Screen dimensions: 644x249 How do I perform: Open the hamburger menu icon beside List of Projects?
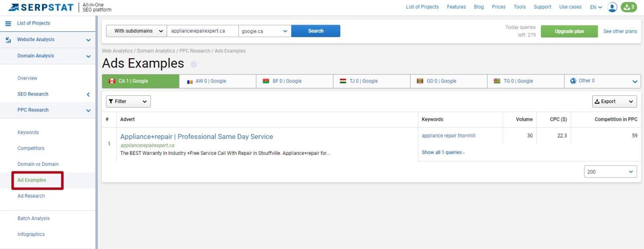tap(8, 23)
